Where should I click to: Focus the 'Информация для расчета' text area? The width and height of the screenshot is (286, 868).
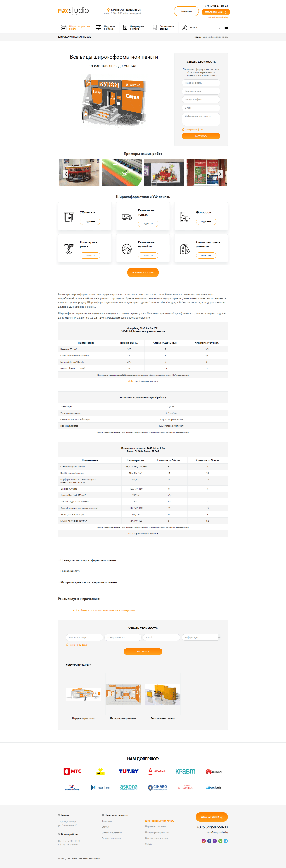pos(201,119)
